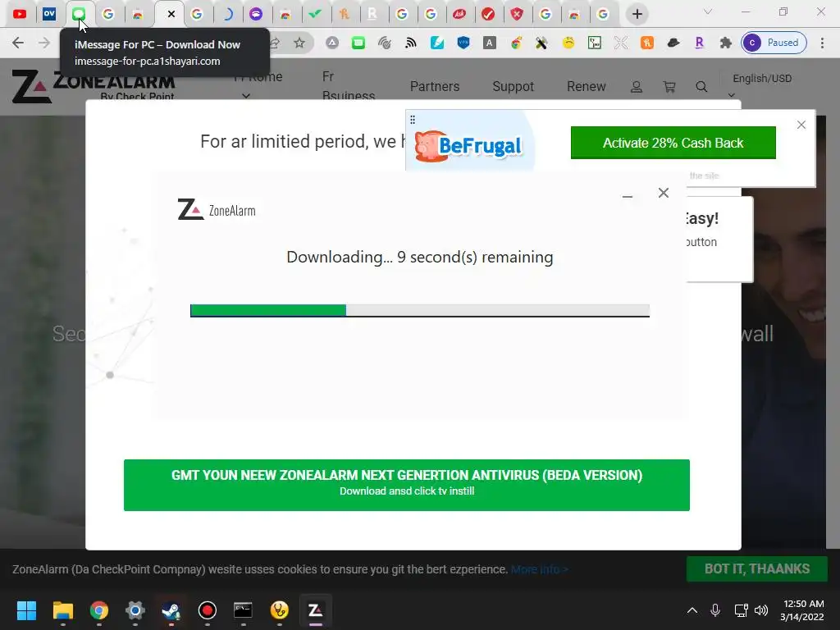Close the active browser tab
840x630 pixels.
pos(171,15)
